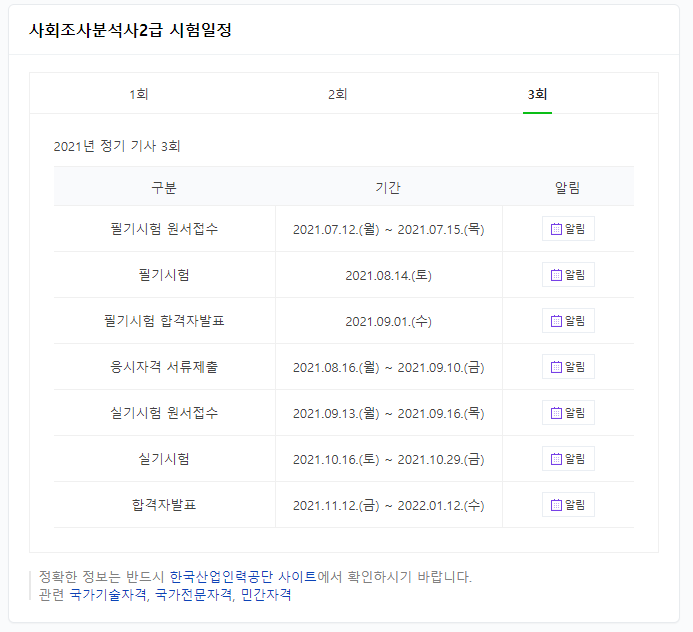Image resolution: width=693 pixels, height=632 pixels.
Task: Click the 2021.10.16.(토) ~ 2021.10.29.(금) cell
Action: point(388,459)
